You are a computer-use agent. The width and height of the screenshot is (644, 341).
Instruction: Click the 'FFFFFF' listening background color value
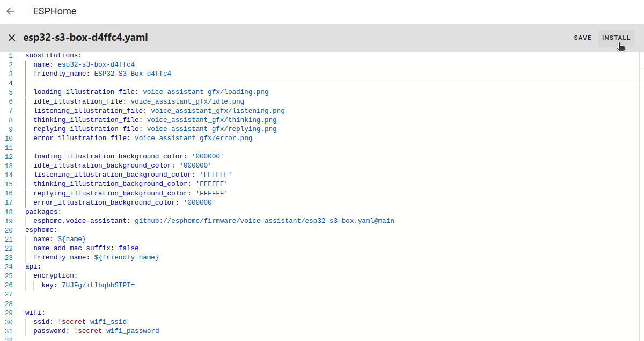[x=215, y=175]
